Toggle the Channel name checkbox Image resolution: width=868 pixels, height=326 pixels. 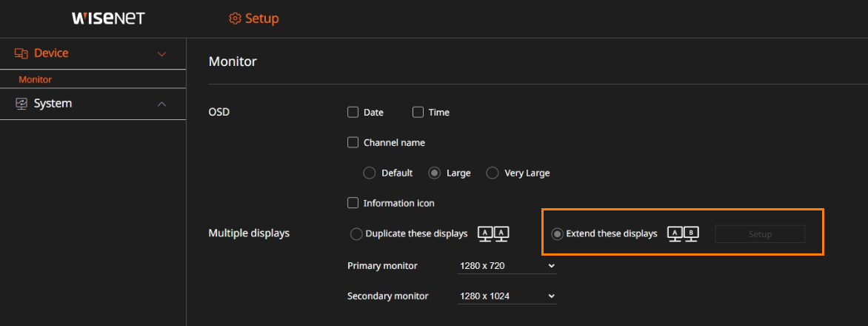pyautogui.click(x=353, y=143)
